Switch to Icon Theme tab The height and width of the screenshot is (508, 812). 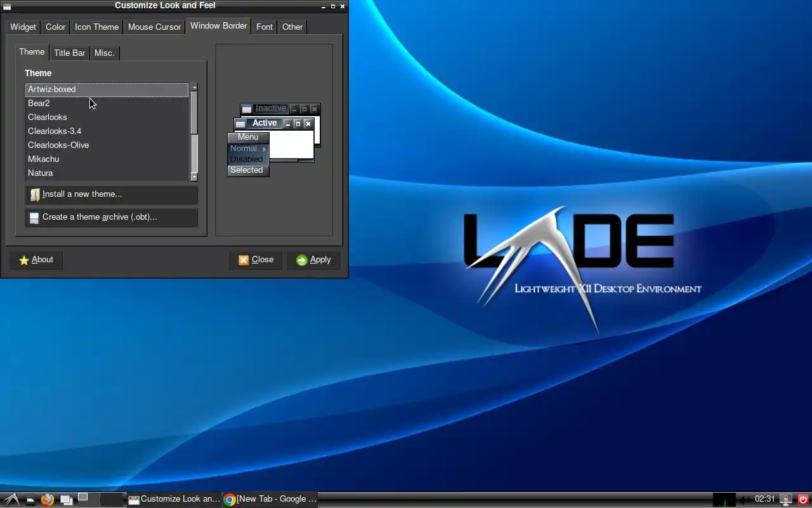pos(96,27)
